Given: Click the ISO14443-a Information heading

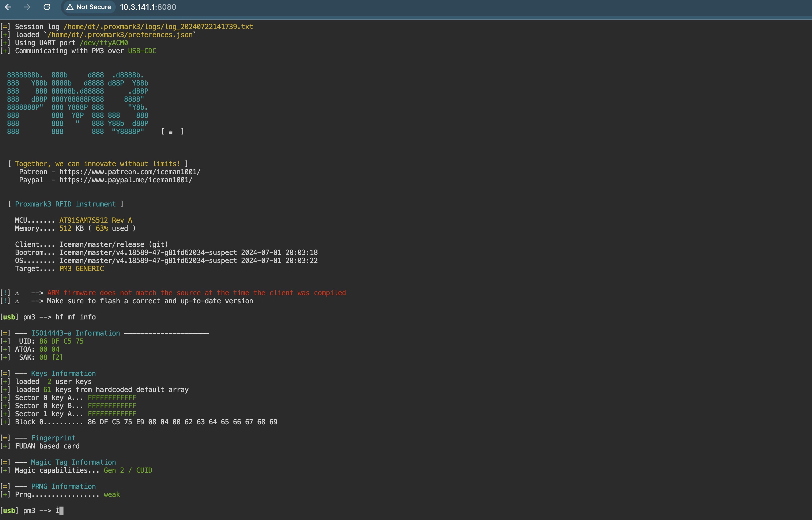Looking at the screenshot, I should 75,333.
